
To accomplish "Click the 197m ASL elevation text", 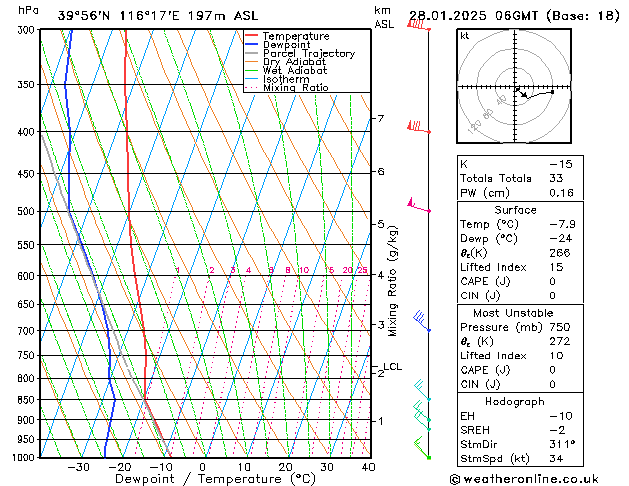I will (223, 16).
